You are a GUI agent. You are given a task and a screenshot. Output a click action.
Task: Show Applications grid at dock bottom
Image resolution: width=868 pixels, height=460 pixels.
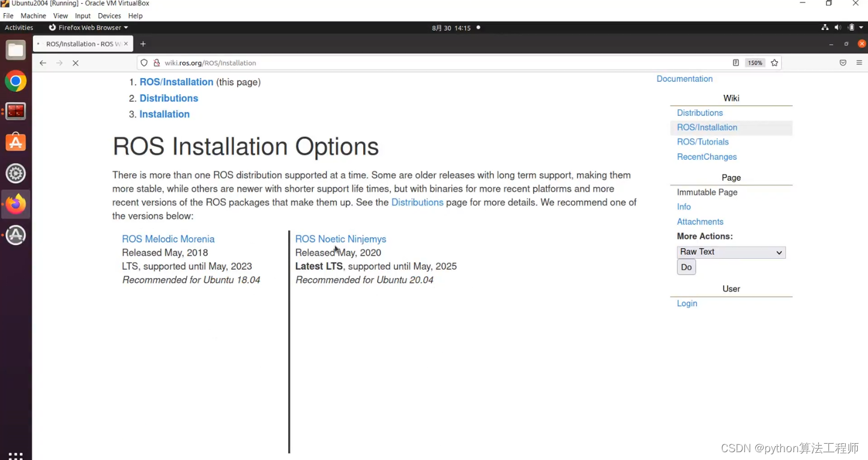[16, 456]
